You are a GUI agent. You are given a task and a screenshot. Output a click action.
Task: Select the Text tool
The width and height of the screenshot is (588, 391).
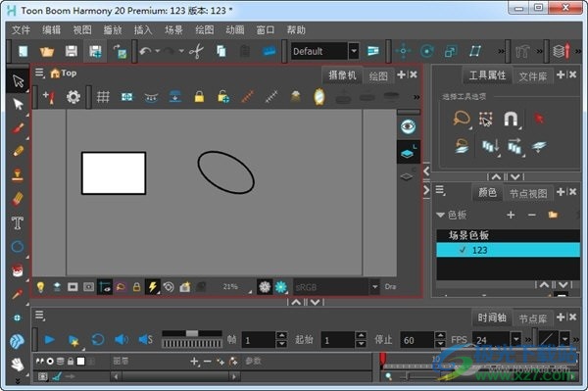pyautogui.click(x=18, y=222)
